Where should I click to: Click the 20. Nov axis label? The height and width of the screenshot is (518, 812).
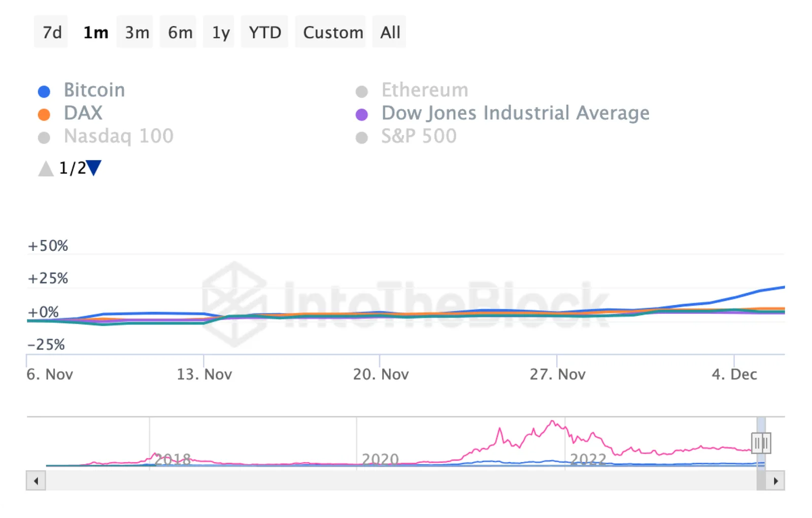[x=381, y=374]
